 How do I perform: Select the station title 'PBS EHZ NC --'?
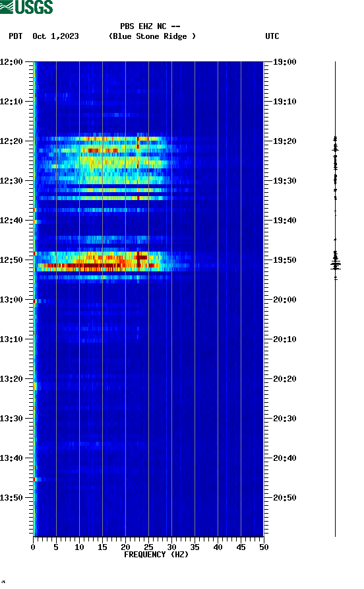click(150, 26)
